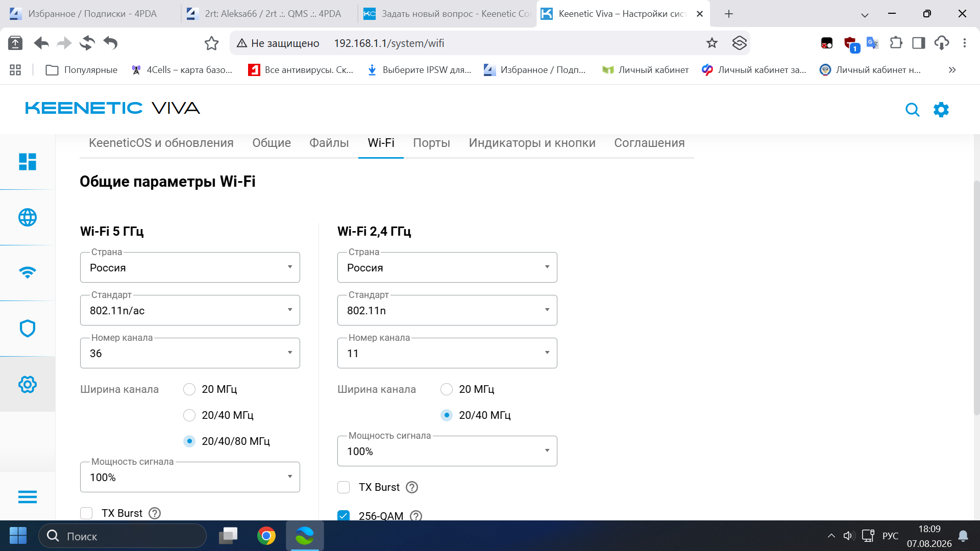
Task: Open 5 ГГц Стандарт dropdown 802.11n/ac
Action: click(190, 310)
